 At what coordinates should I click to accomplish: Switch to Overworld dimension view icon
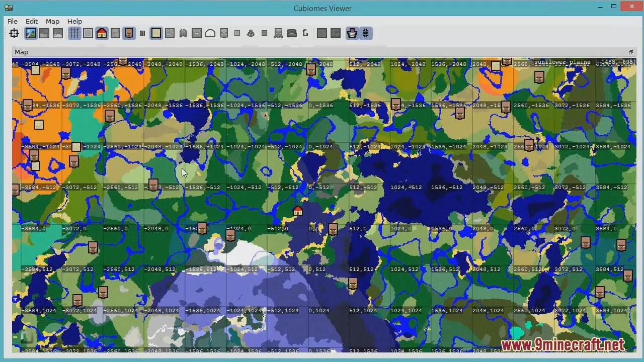31,34
